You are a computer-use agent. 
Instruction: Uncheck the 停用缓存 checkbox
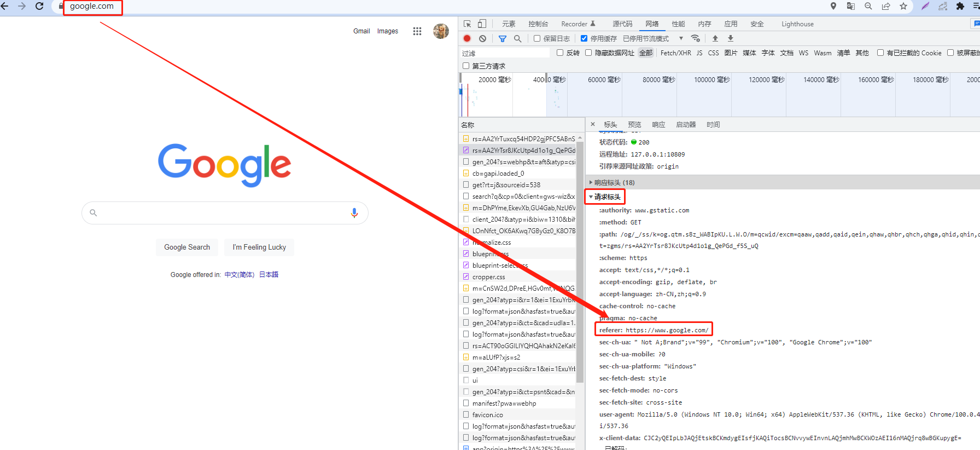click(x=584, y=38)
